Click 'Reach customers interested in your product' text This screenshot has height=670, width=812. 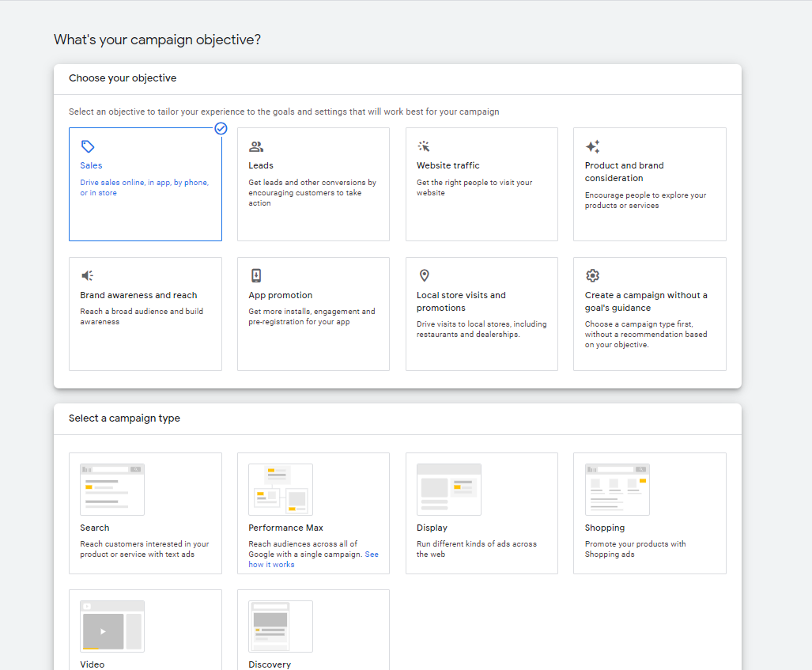(x=145, y=549)
